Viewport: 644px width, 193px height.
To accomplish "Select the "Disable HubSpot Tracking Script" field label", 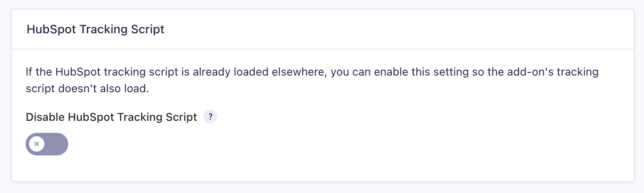I will pos(112,117).
